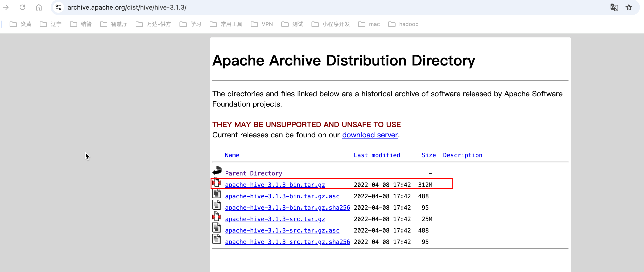Click the home icon in toolbar
The image size is (644, 272).
coord(39,8)
